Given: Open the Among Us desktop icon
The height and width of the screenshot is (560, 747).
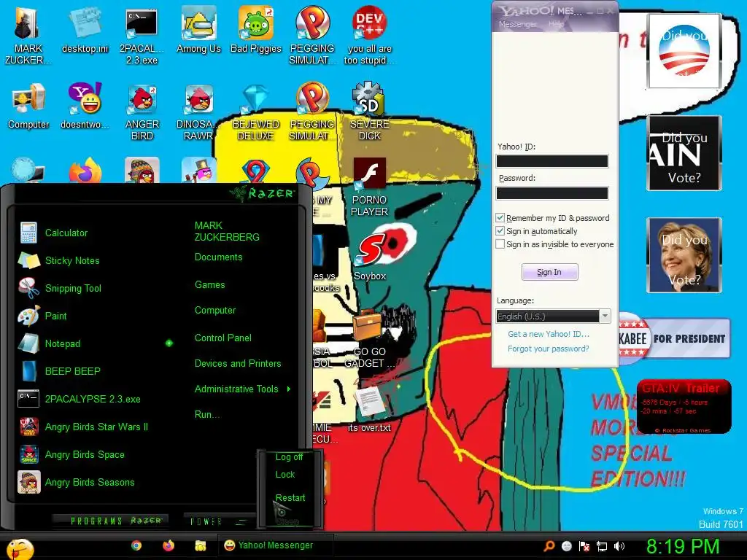Looking at the screenshot, I should point(198,29).
